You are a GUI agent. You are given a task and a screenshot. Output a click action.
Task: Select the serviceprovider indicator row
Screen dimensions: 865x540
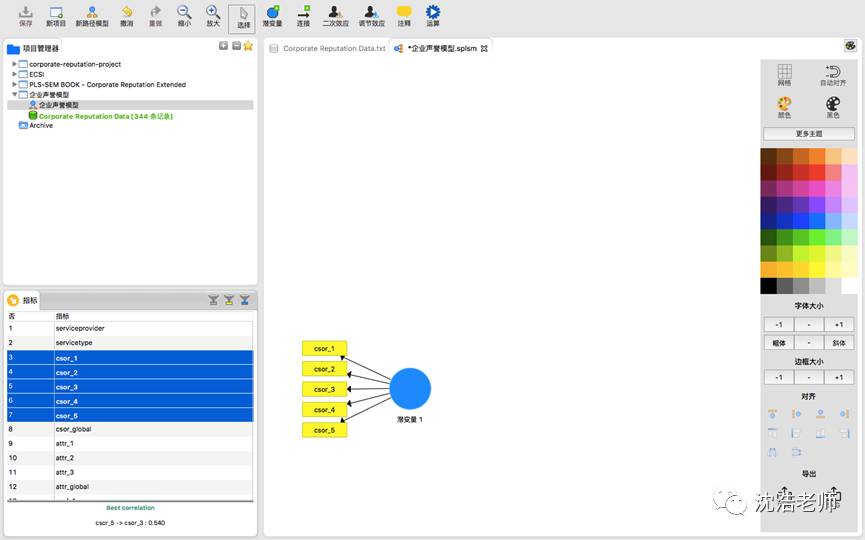[x=130, y=328]
